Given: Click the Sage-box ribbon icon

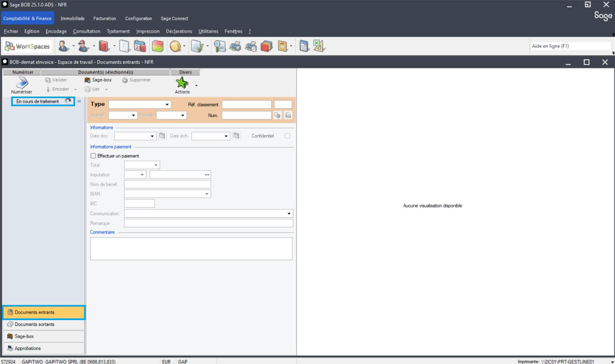Looking at the screenshot, I should [x=98, y=80].
